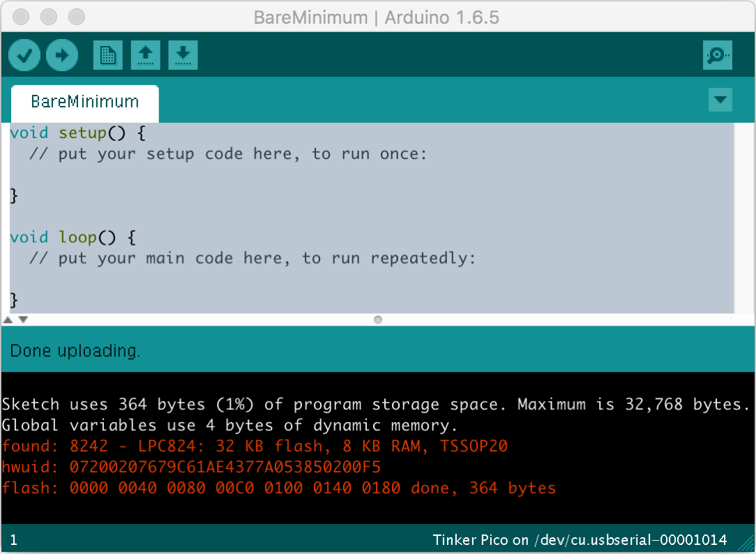Expand the tab options dropdown arrow

[x=720, y=100]
